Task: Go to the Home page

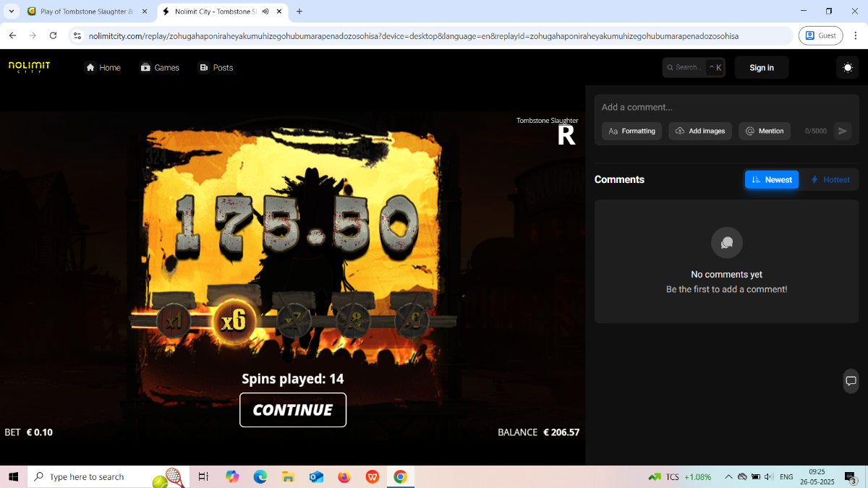Action: (103, 67)
